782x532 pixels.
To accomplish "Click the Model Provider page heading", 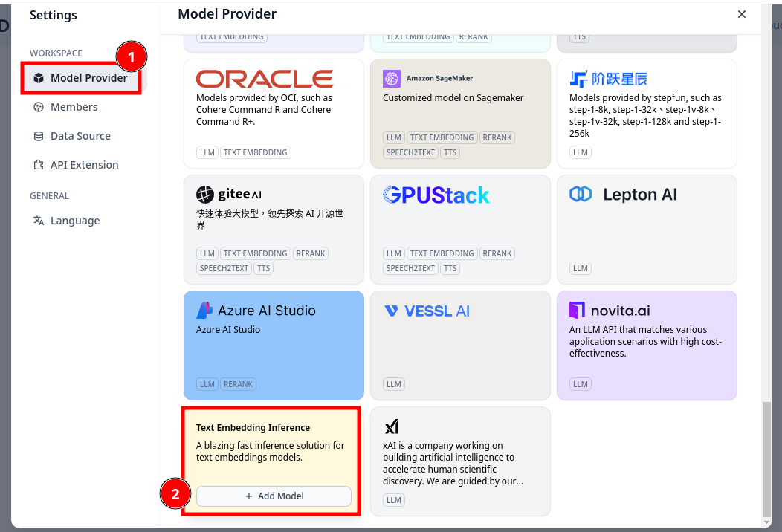I will click(227, 14).
